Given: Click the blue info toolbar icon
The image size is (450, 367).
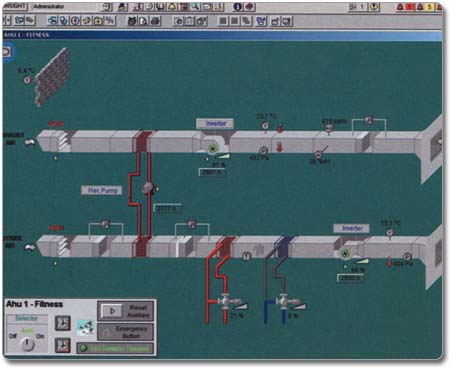Looking at the screenshot, I should (x=237, y=7).
